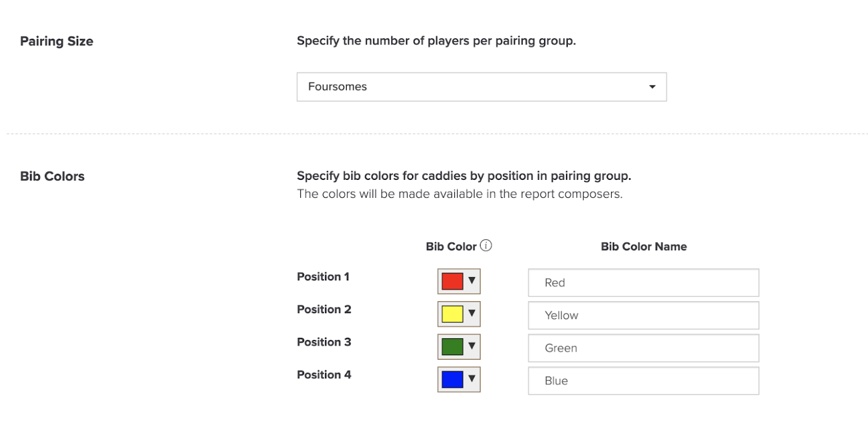This screenshot has width=868, height=426.
Task: Select the red swatch for Position 1
Action: [452, 281]
